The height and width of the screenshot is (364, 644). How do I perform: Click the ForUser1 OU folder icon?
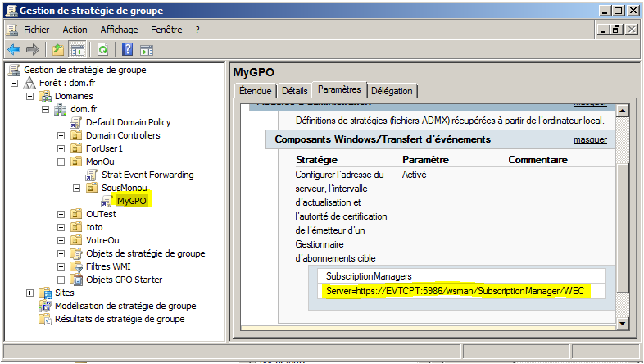76,148
